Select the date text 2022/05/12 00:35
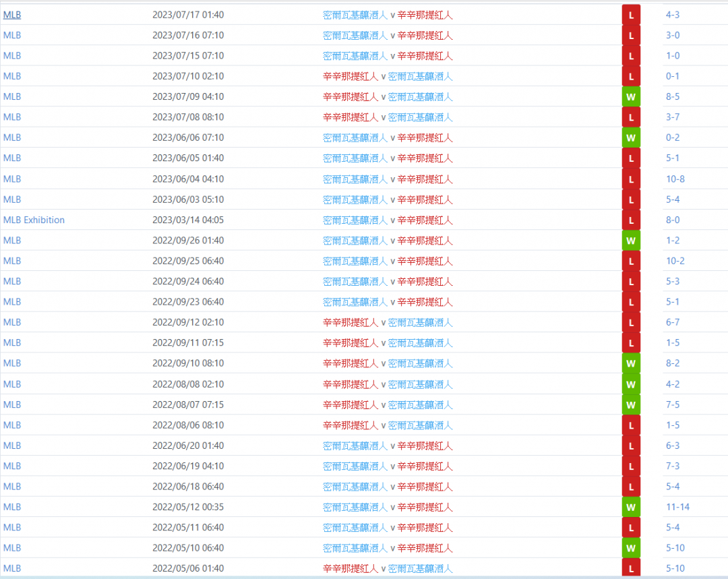 [x=188, y=507]
